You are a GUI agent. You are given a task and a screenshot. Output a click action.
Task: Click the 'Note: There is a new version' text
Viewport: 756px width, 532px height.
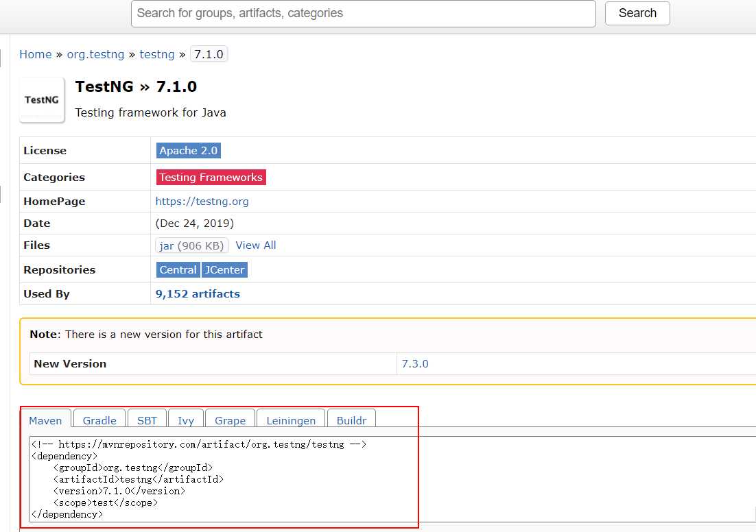tap(146, 335)
